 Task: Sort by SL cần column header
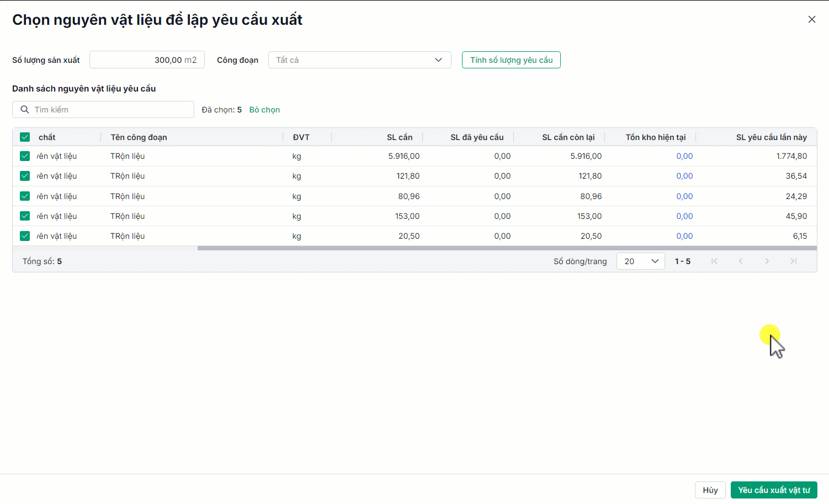point(399,137)
